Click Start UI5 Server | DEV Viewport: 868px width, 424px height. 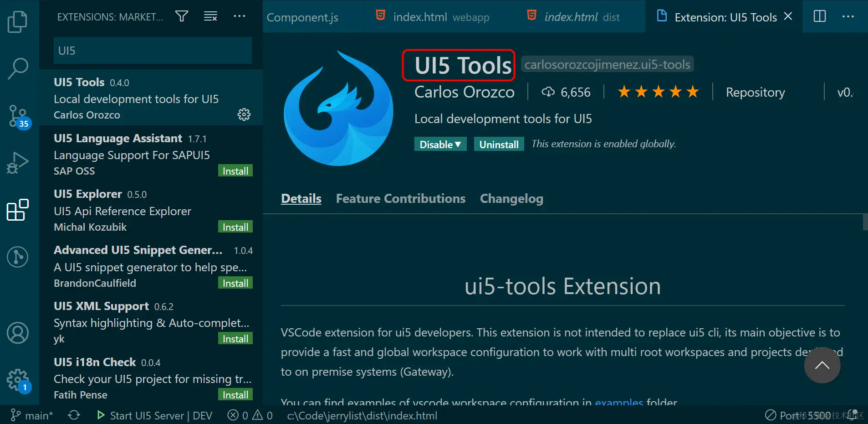click(154, 415)
